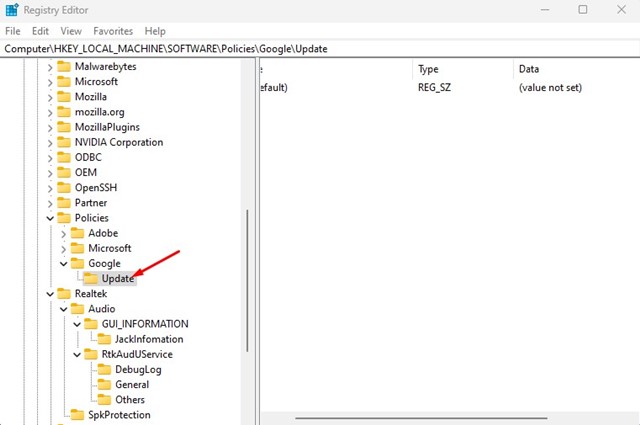This screenshot has width=640, height=425.
Task: Click the Audio folder icon
Action: click(77, 309)
